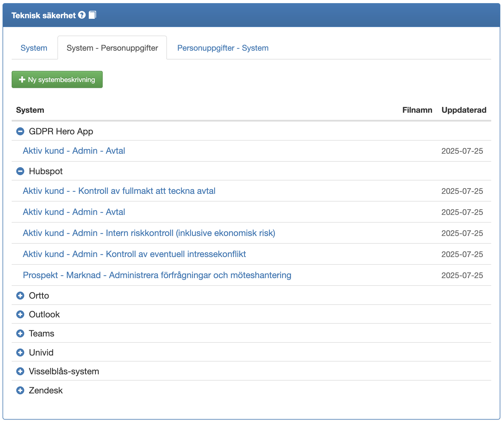Expand the Outlook system row
Image resolution: width=504 pixels, height=423 pixels.
point(20,315)
